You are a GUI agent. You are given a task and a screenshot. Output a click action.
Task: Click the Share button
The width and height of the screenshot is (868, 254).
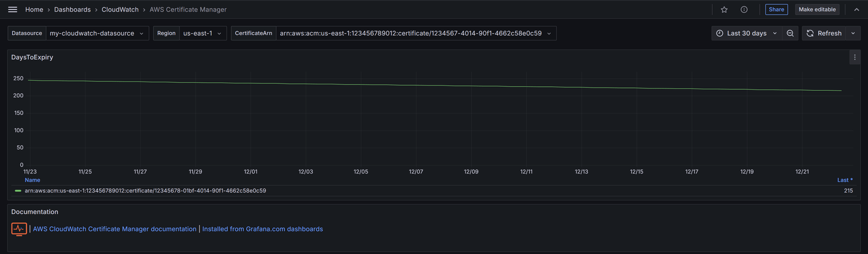tap(777, 9)
